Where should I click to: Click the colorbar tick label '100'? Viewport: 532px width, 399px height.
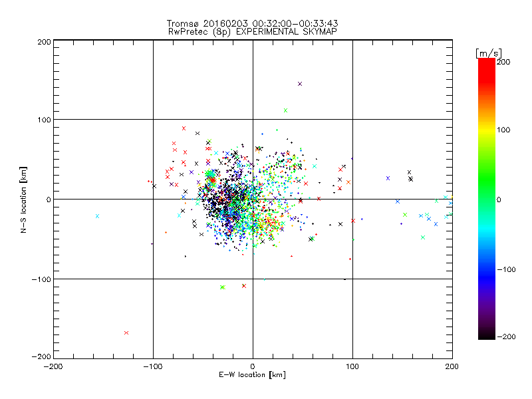(x=503, y=130)
